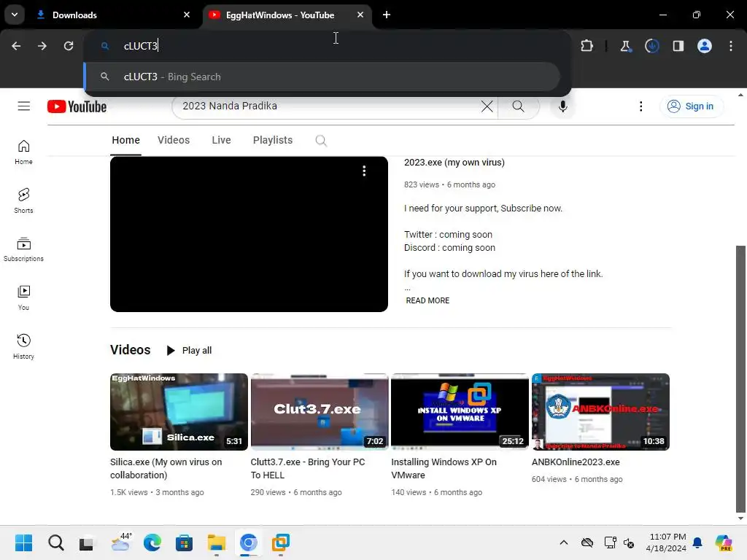The width and height of the screenshot is (747, 560).
Task: Open Shorts in the sidebar
Action: 23,201
